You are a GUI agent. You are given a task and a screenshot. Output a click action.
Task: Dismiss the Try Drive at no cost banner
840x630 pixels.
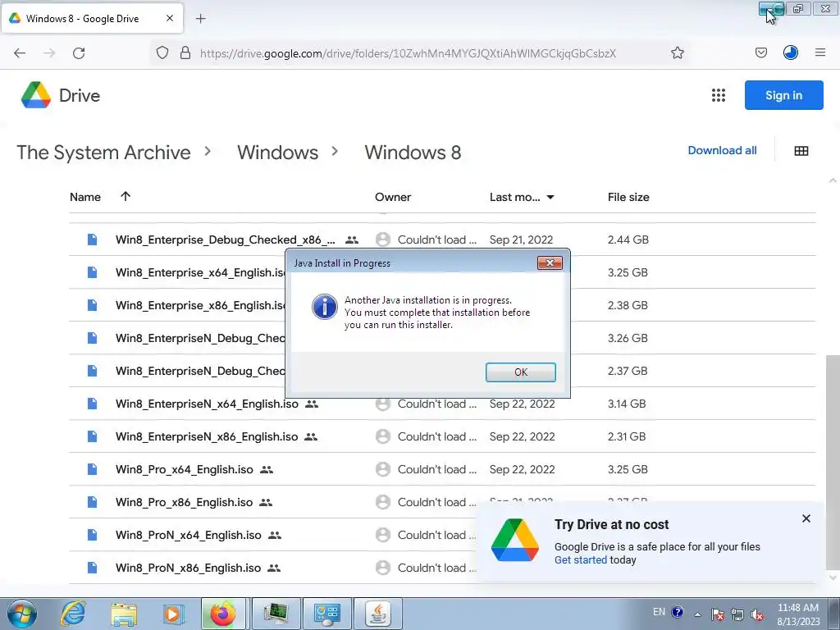coord(806,518)
